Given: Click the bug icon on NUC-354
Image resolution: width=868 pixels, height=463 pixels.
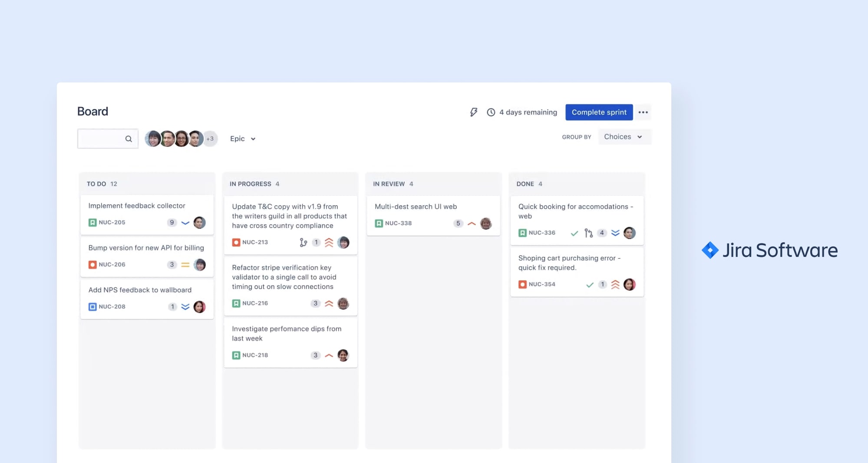Looking at the screenshot, I should [x=523, y=285].
